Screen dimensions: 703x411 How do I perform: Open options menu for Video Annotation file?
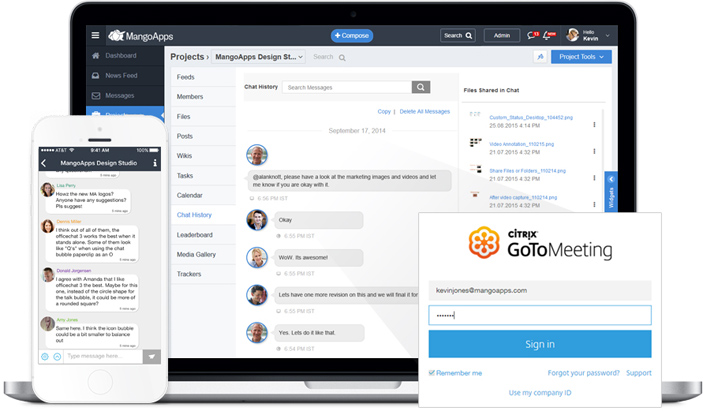click(x=594, y=151)
